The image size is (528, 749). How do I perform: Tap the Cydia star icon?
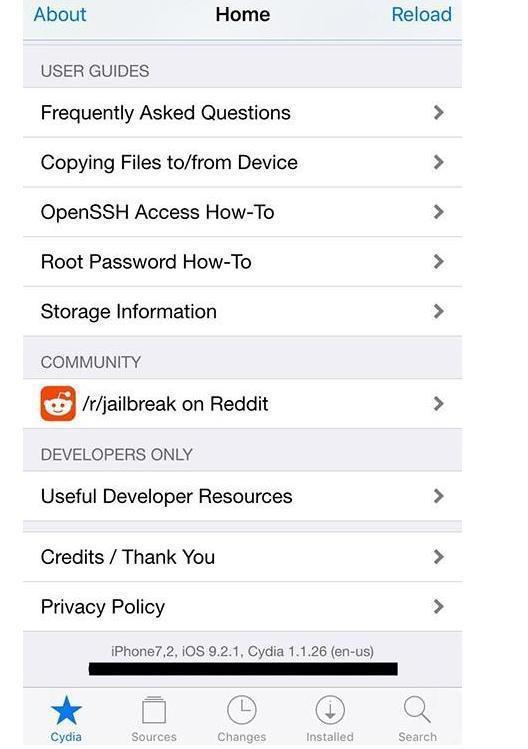66,710
